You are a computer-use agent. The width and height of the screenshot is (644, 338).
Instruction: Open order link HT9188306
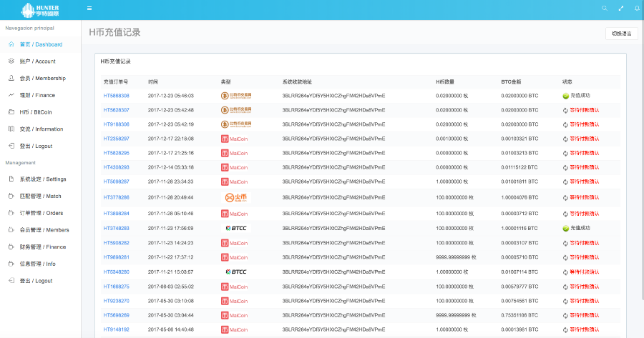pos(117,124)
